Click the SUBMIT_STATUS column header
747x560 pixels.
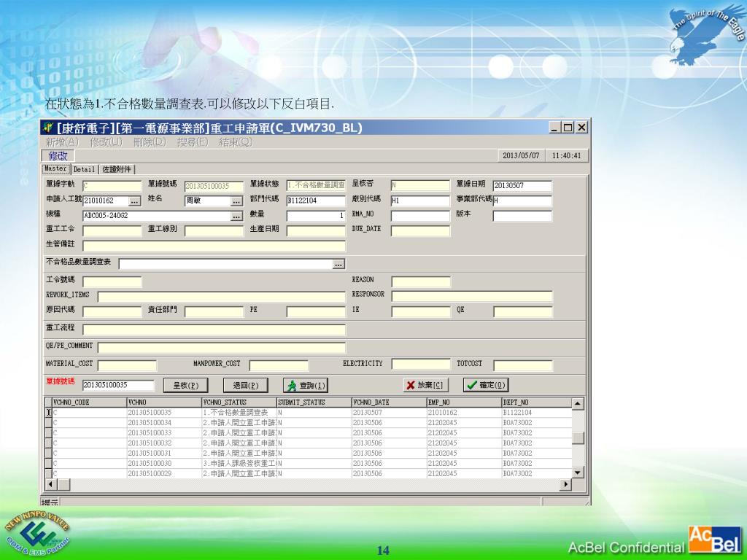coord(314,402)
